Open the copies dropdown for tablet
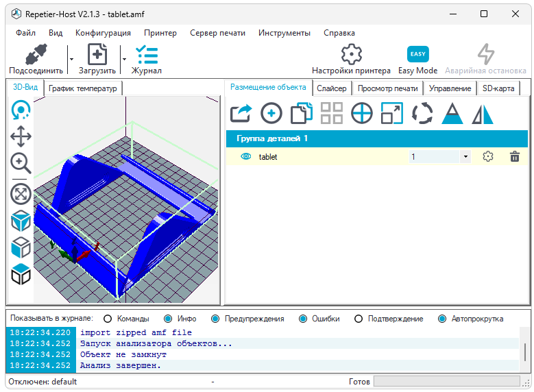Image resolution: width=534 pixels, height=392 pixels. (465, 157)
